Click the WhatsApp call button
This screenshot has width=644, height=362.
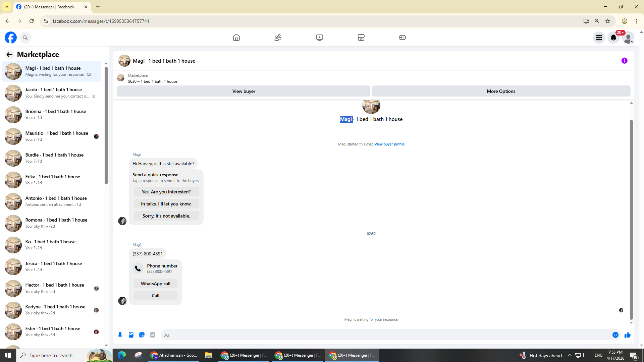point(155,284)
